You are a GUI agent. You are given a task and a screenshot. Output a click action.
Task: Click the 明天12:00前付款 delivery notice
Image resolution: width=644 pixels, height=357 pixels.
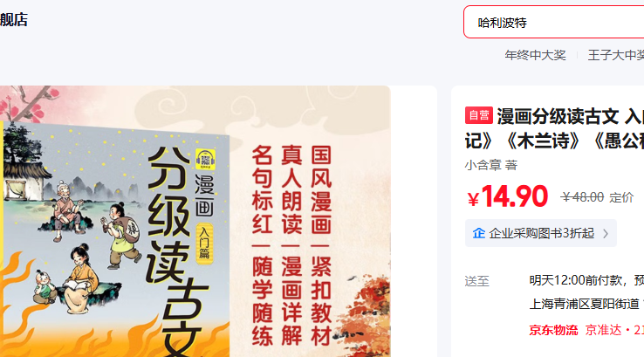[x=575, y=280]
